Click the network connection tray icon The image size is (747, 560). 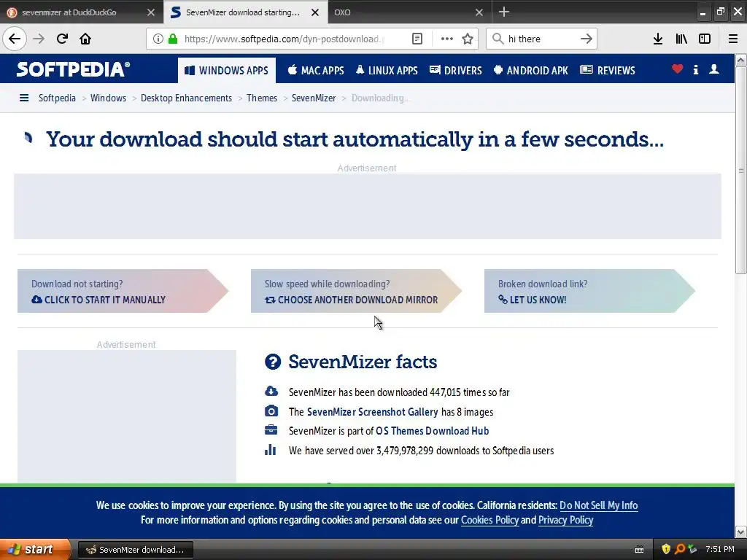(693, 549)
